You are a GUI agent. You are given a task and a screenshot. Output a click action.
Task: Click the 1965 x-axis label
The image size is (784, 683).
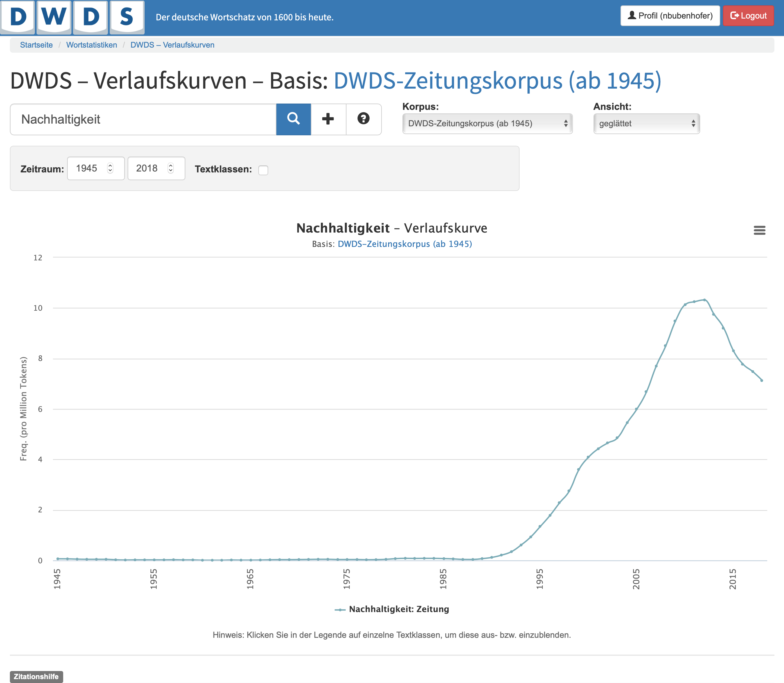250,579
